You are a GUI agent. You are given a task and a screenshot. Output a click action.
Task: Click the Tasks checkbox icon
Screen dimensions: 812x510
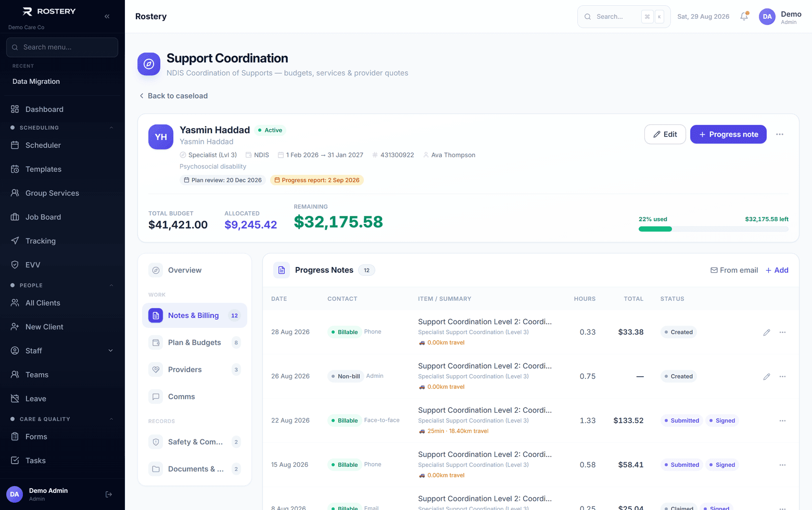pyautogui.click(x=15, y=461)
